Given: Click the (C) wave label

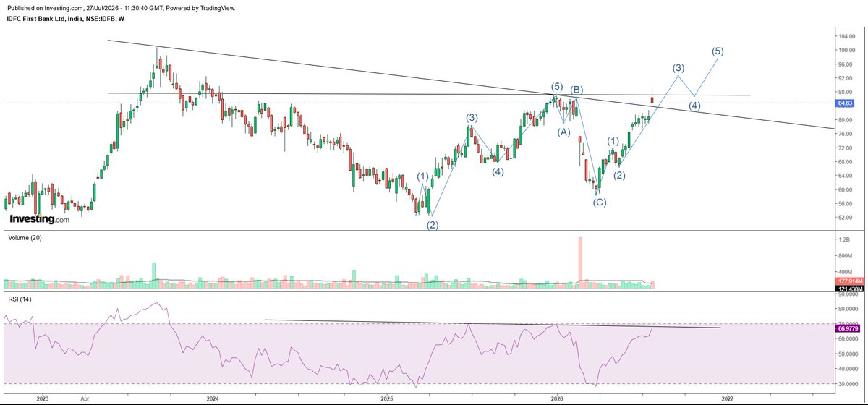Looking at the screenshot, I should point(600,202).
